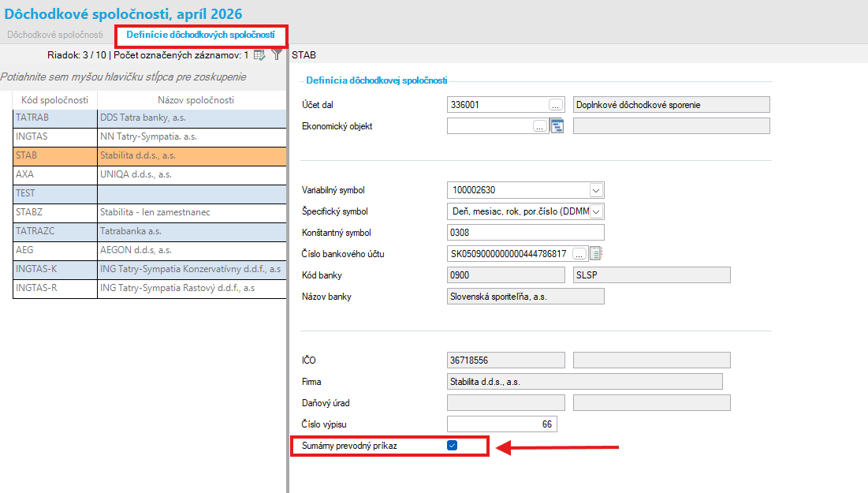Image resolution: width=868 pixels, height=493 pixels.
Task: Click cell AEGON d.d.s, a.s.
Action: click(192, 250)
